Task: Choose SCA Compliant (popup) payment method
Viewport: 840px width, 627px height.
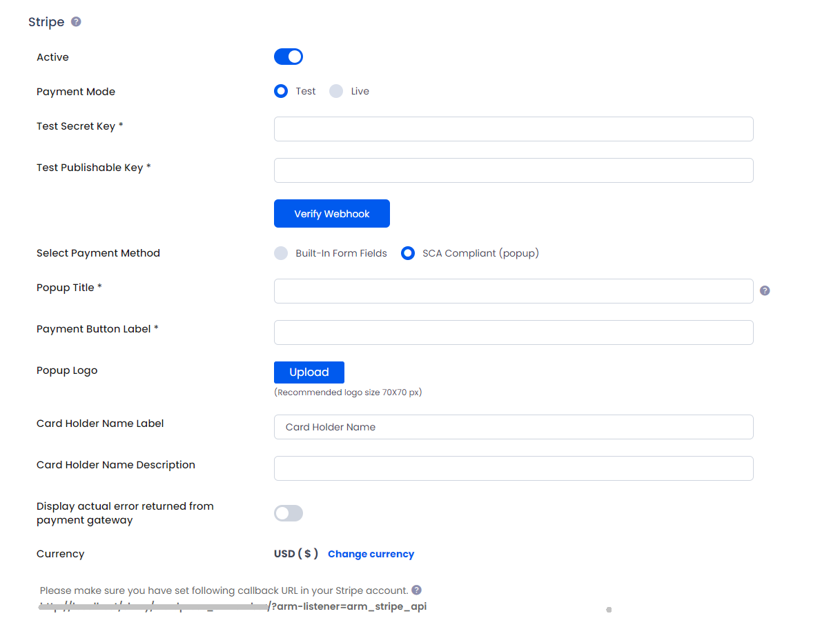Action: pyautogui.click(x=408, y=253)
